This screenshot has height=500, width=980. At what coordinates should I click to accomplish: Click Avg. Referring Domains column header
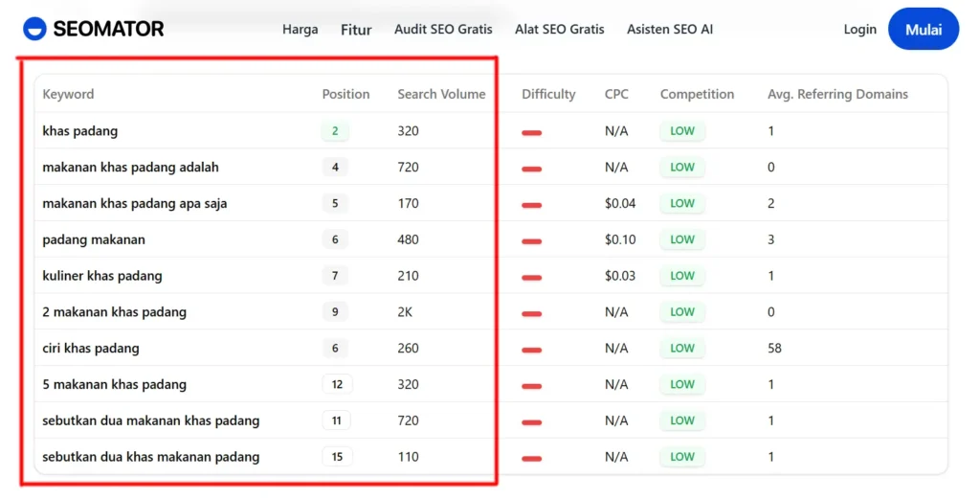837,94
